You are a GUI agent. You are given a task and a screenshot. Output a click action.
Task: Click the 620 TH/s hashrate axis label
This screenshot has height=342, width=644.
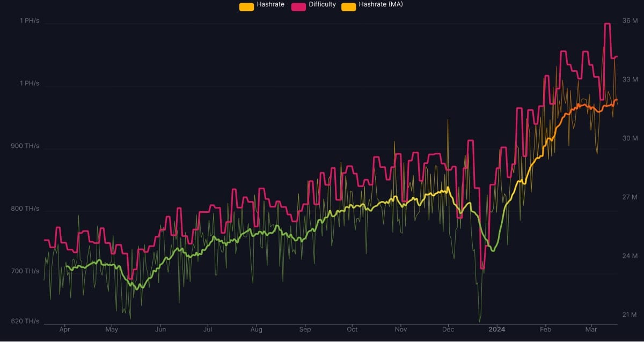25,322
